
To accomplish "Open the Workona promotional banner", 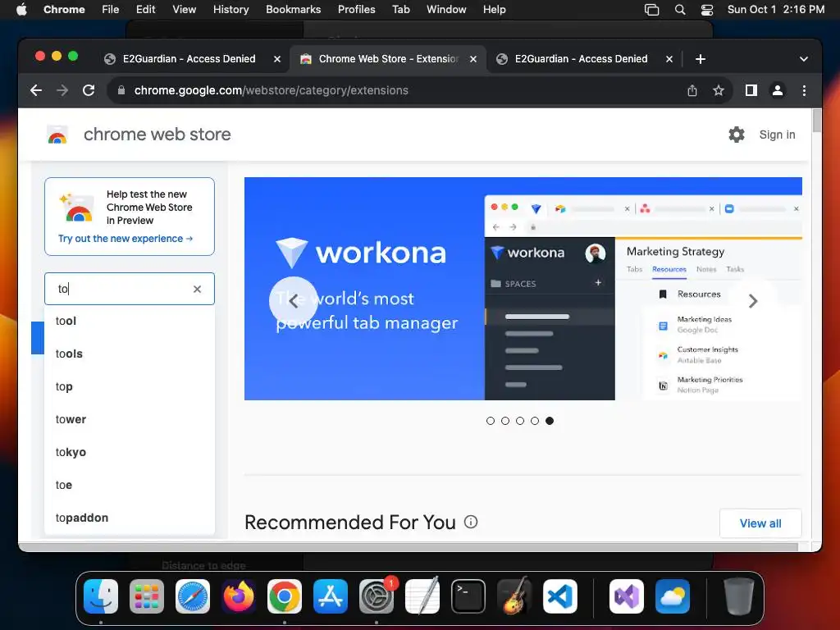I will click(523, 289).
